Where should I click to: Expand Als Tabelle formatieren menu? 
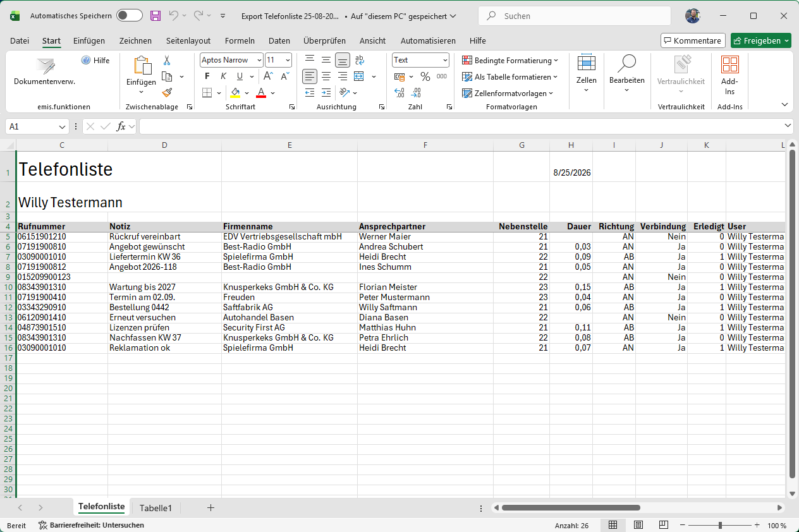click(509, 77)
